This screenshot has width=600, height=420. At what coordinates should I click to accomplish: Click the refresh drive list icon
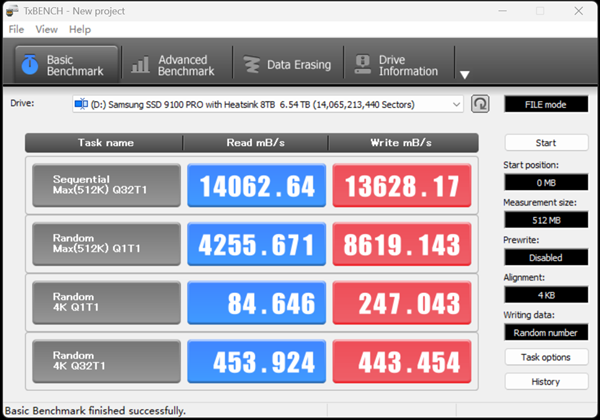(480, 104)
